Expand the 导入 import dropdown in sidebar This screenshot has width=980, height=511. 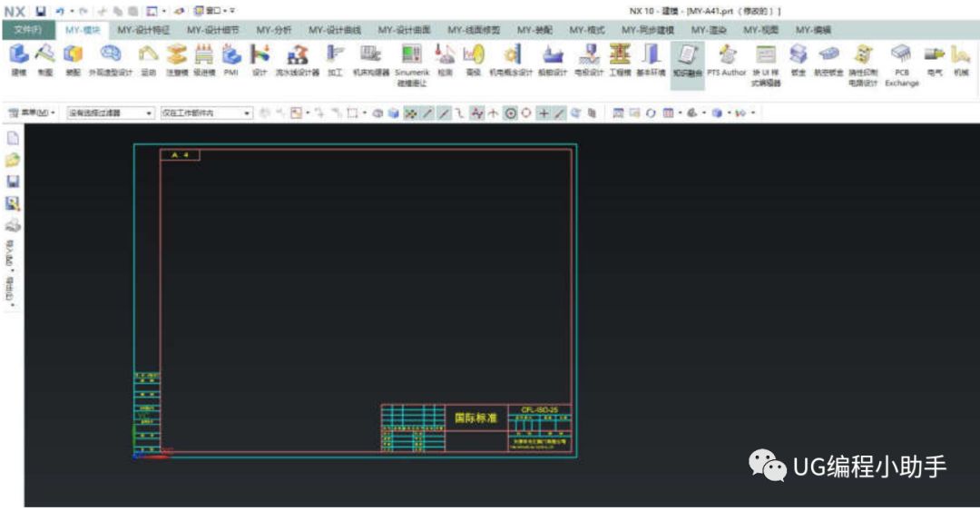[x=11, y=256]
